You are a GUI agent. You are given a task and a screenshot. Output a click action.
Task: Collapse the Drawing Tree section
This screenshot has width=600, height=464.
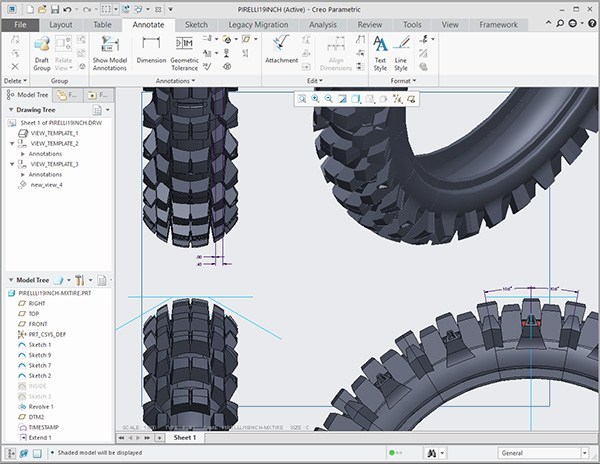tap(10, 109)
